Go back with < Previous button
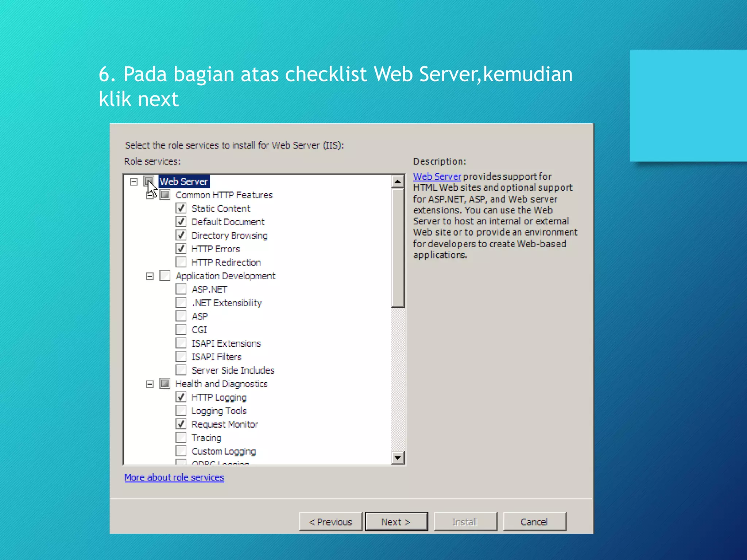 pyautogui.click(x=331, y=522)
